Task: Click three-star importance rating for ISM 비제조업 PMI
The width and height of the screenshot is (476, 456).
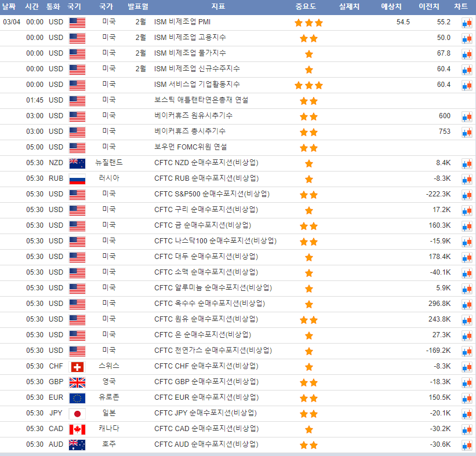Action: [308, 23]
